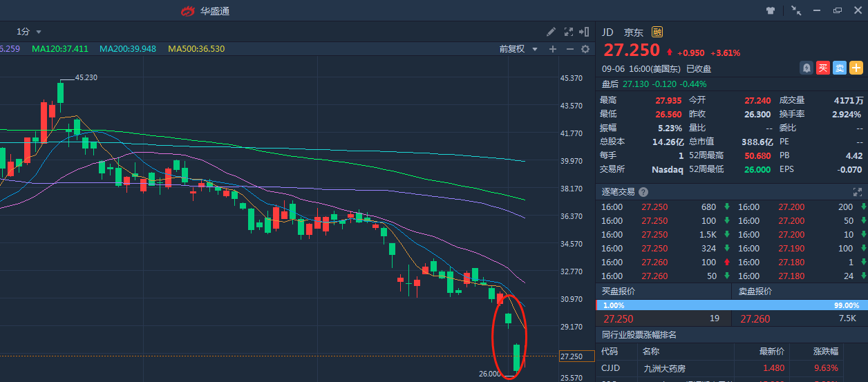The image size is (868, 382).
Task: Click the 换手率 value 2.924%
Action: pos(847,114)
